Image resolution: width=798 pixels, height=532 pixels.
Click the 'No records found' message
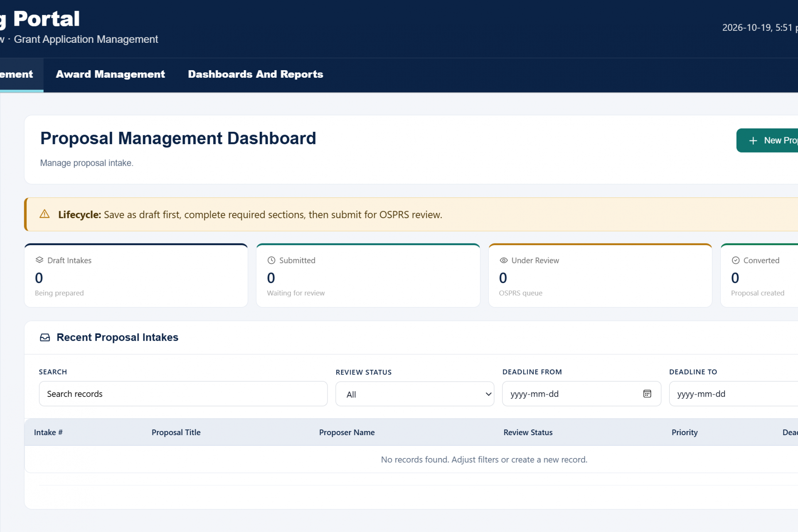click(484, 459)
